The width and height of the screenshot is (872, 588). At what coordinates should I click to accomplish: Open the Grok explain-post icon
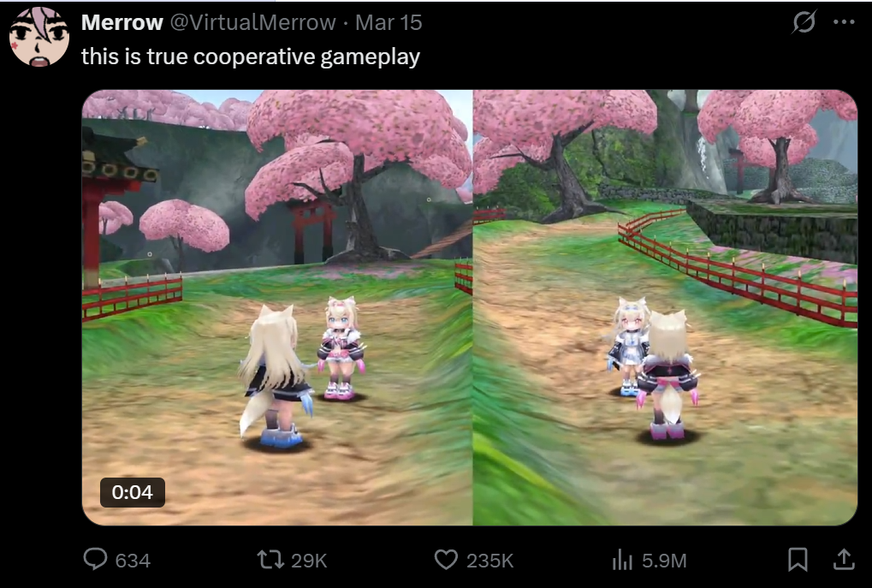(x=804, y=22)
